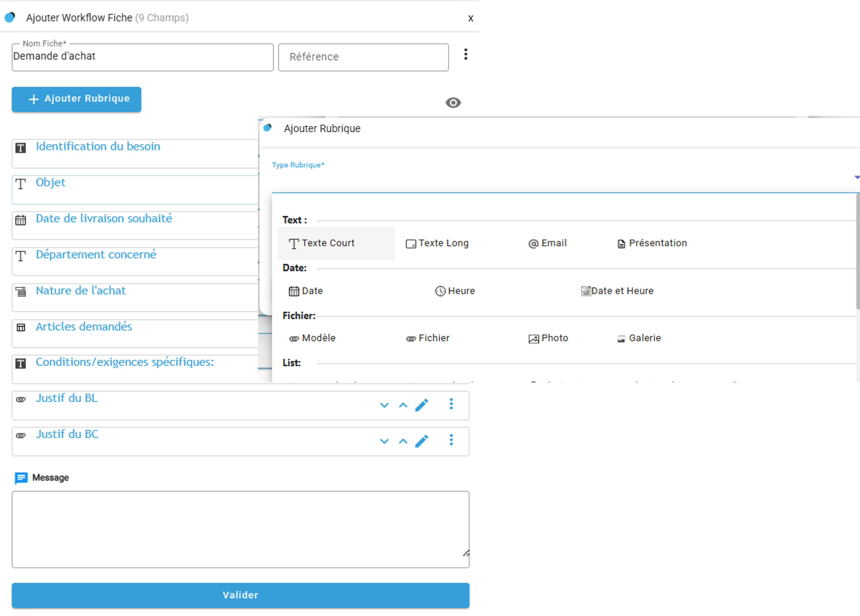Click the pencil edit icon for Justif du BL
Screen dimensions: 860x616
pos(421,405)
